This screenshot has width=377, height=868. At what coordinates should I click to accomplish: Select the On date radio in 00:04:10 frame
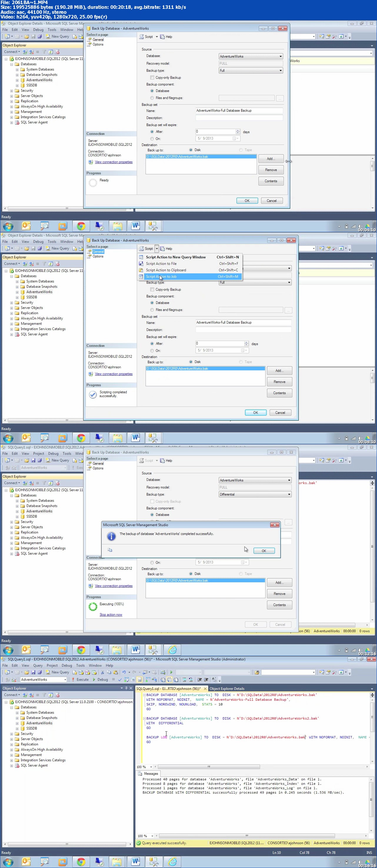[152, 139]
